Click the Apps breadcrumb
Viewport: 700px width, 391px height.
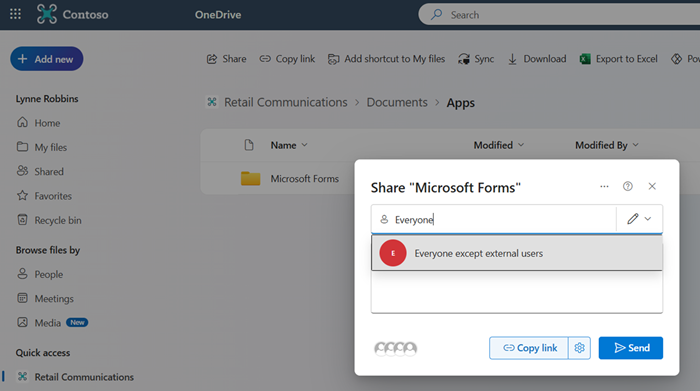pyautogui.click(x=461, y=103)
